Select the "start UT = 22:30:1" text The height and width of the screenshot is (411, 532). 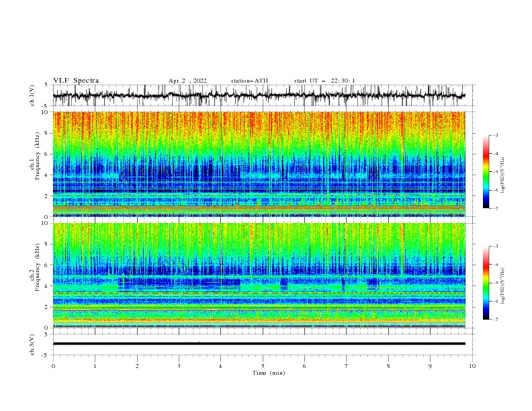(x=324, y=81)
